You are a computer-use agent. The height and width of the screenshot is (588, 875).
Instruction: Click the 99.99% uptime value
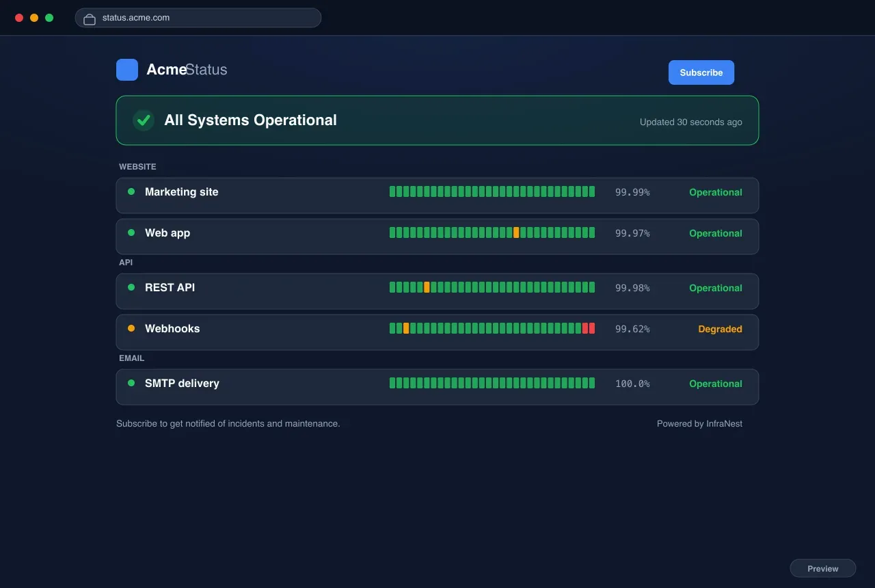tap(632, 192)
